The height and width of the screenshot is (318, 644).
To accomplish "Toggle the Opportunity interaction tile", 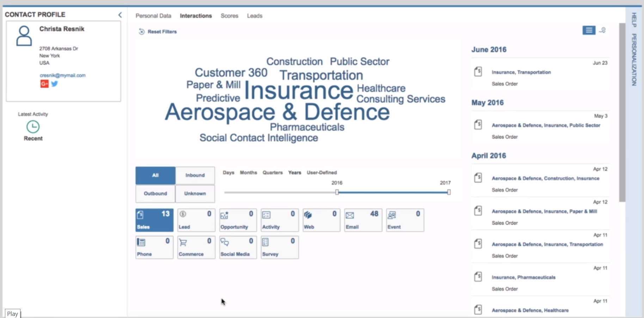I will click(238, 220).
